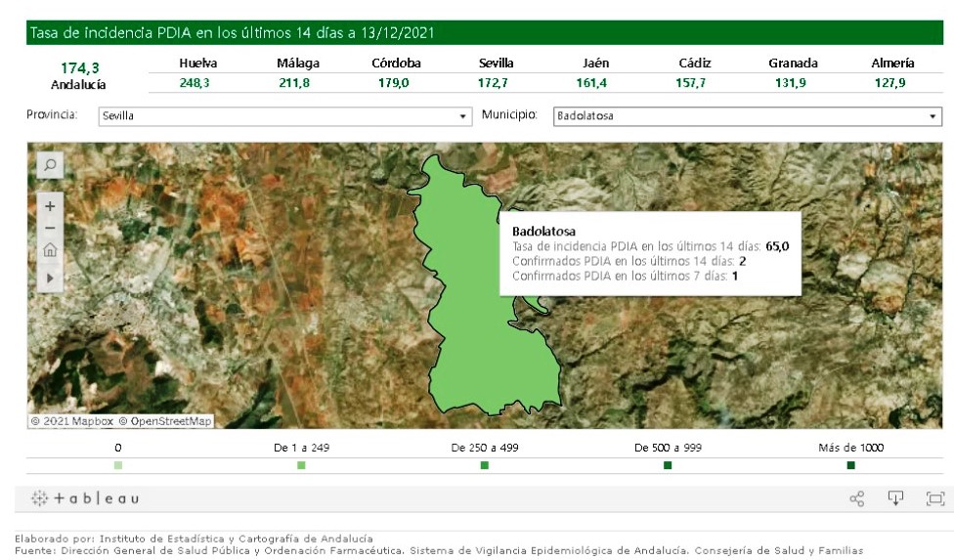Select the 'Más de 1000' legend swatch
Image resolution: width=954 pixels, height=560 pixels.
click(850, 465)
